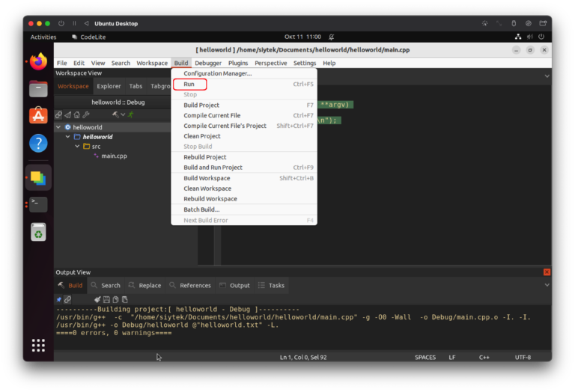
Task: Click the clear output brush icon
Action: (x=97, y=299)
